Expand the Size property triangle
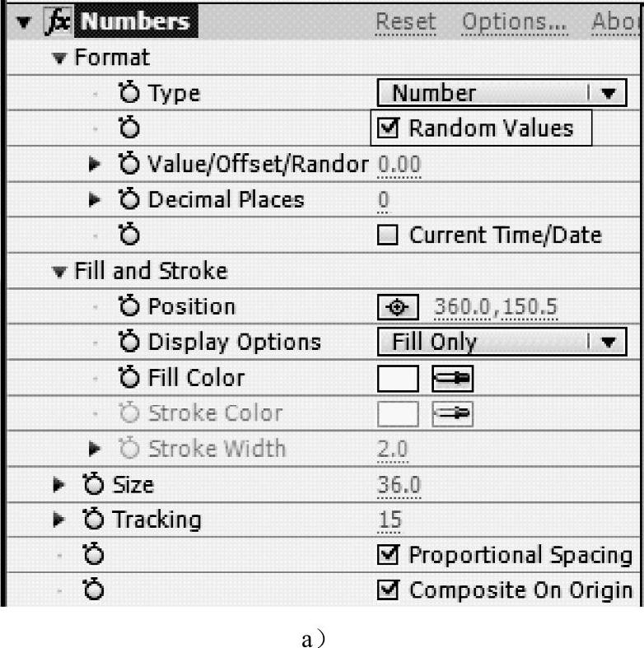 click(58, 485)
